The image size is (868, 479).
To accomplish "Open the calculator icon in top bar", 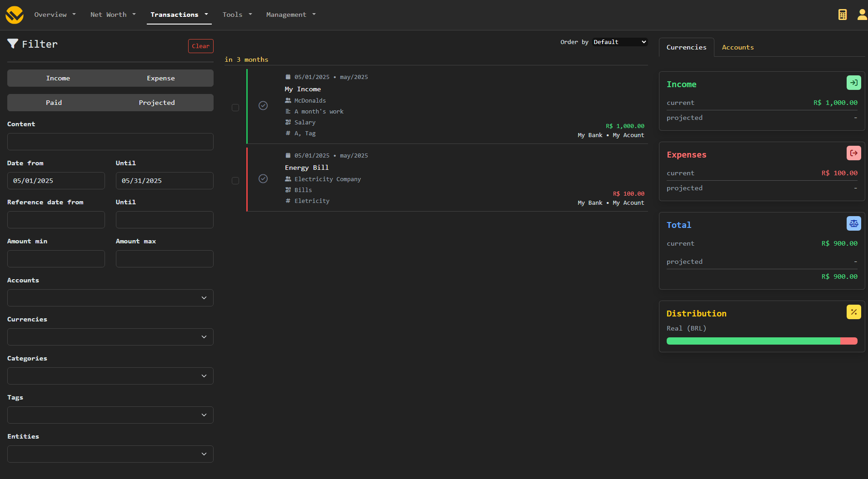I will point(842,15).
